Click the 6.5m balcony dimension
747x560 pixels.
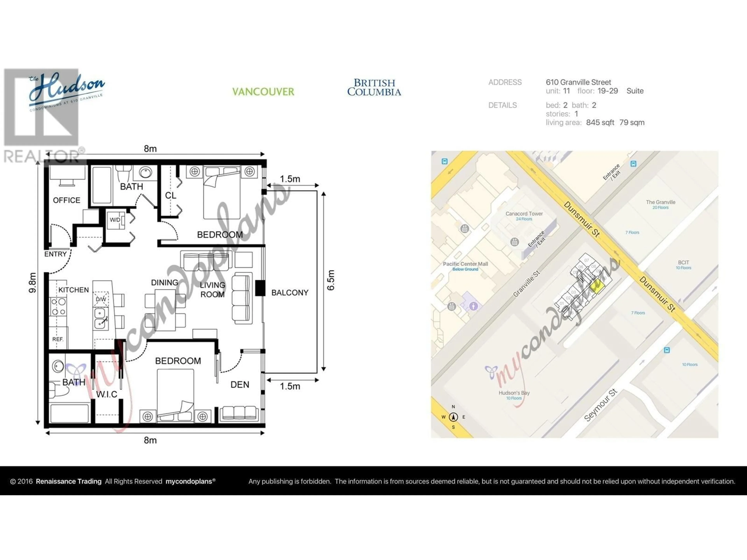pos(331,280)
